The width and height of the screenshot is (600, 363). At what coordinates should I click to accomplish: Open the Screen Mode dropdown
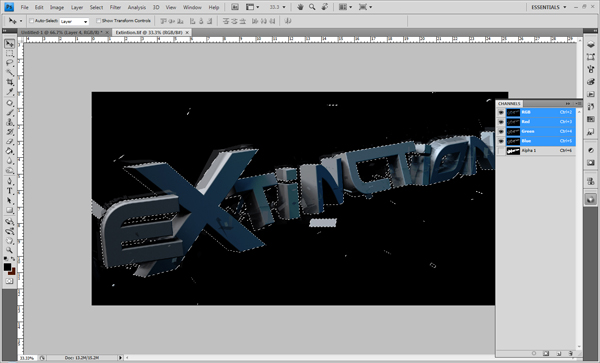[365, 7]
